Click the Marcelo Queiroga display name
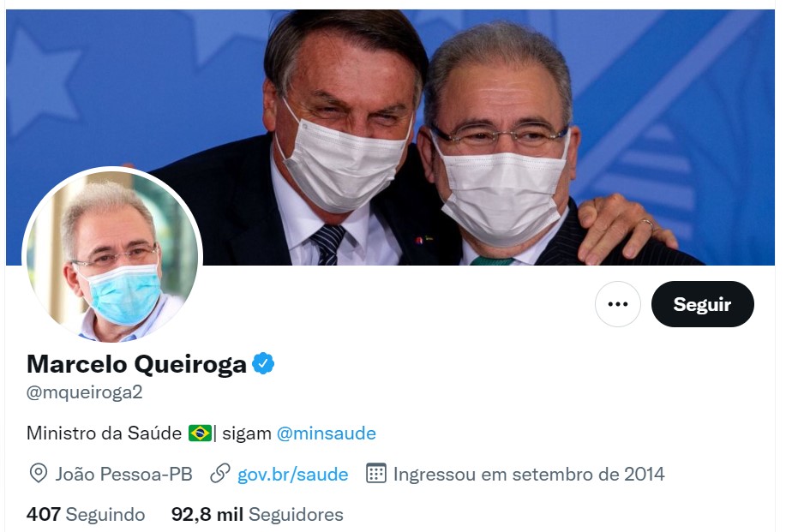 pos(136,364)
